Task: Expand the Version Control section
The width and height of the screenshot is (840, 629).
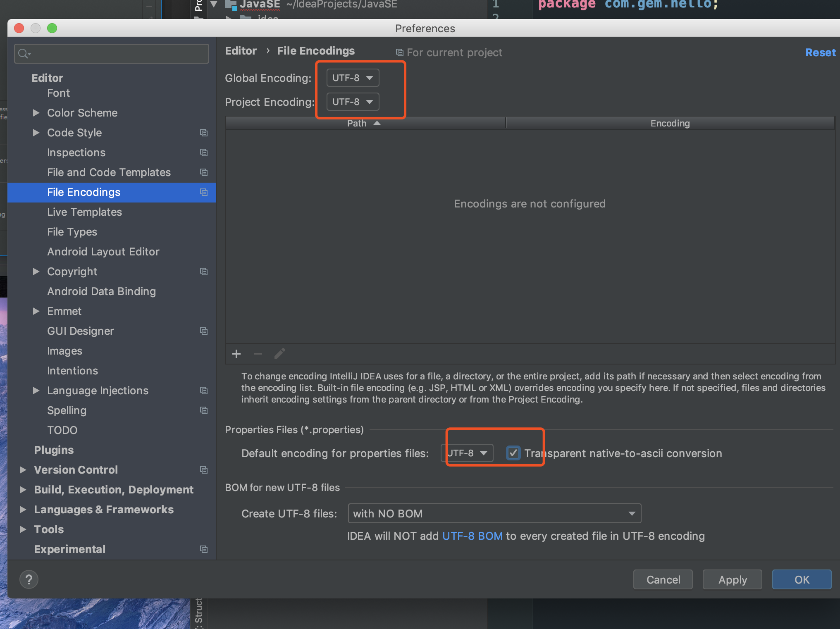Action: pos(26,469)
